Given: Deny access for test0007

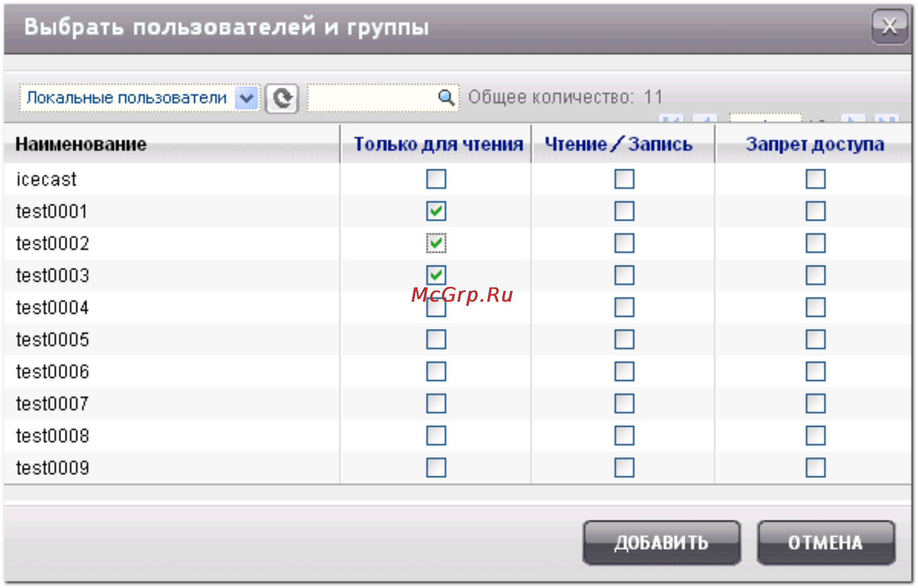Looking at the screenshot, I should [816, 403].
